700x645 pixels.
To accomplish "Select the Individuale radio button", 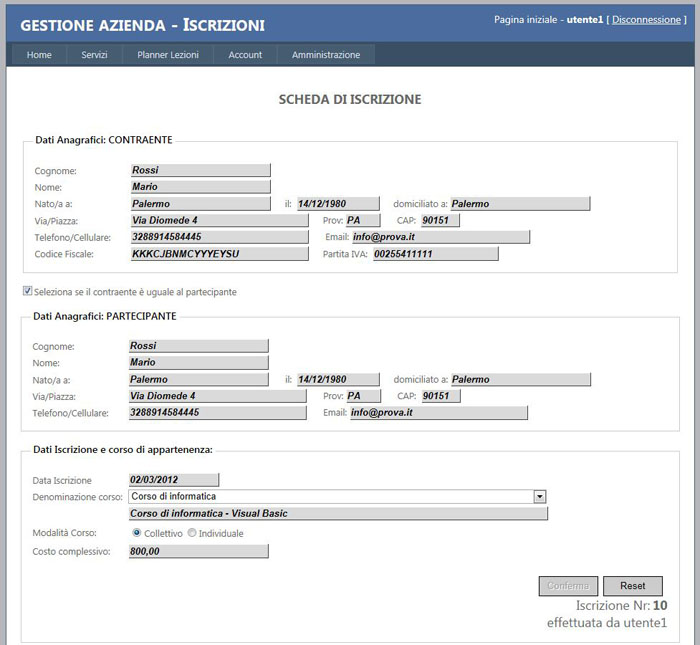I will [192, 533].
